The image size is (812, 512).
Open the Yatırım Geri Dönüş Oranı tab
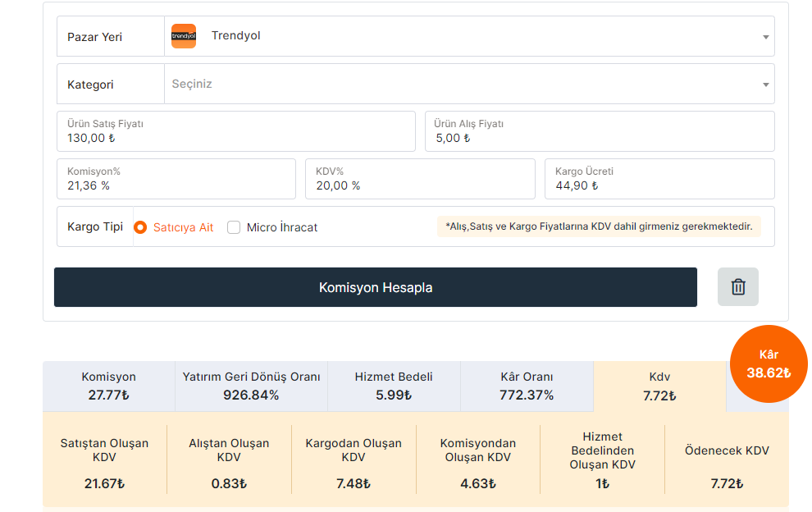[251, 386]
